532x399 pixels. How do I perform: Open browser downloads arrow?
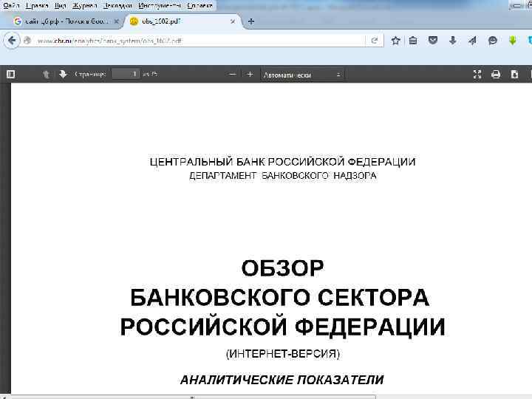click(x=453, y=41)
